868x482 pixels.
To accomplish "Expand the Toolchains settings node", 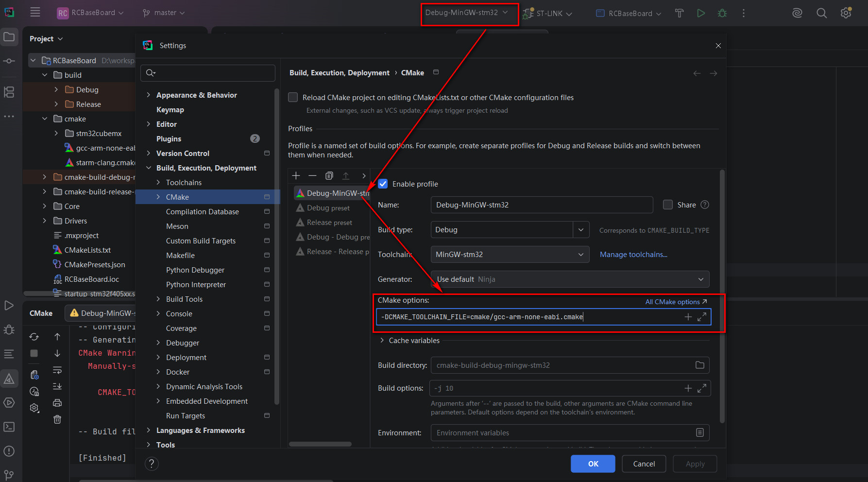I will 158,183.
